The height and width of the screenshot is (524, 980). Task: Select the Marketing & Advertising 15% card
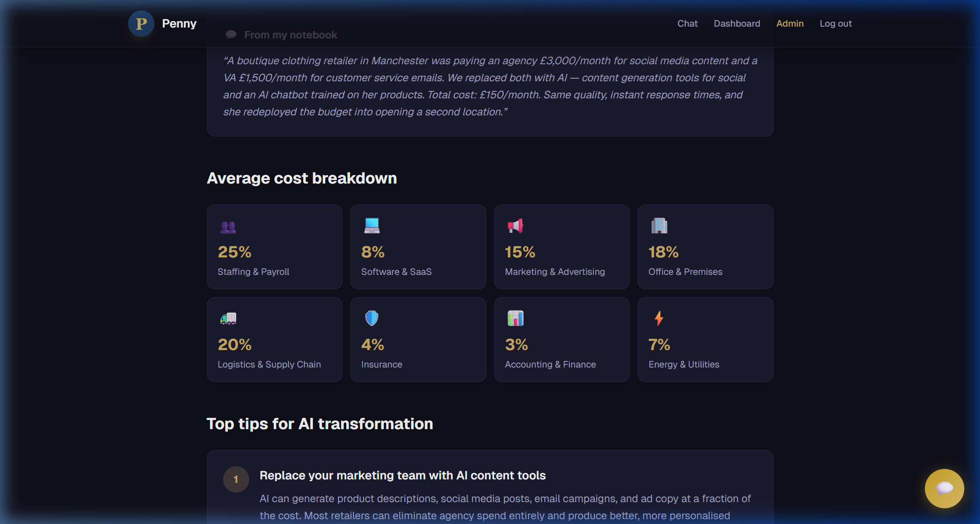(561, 247)
